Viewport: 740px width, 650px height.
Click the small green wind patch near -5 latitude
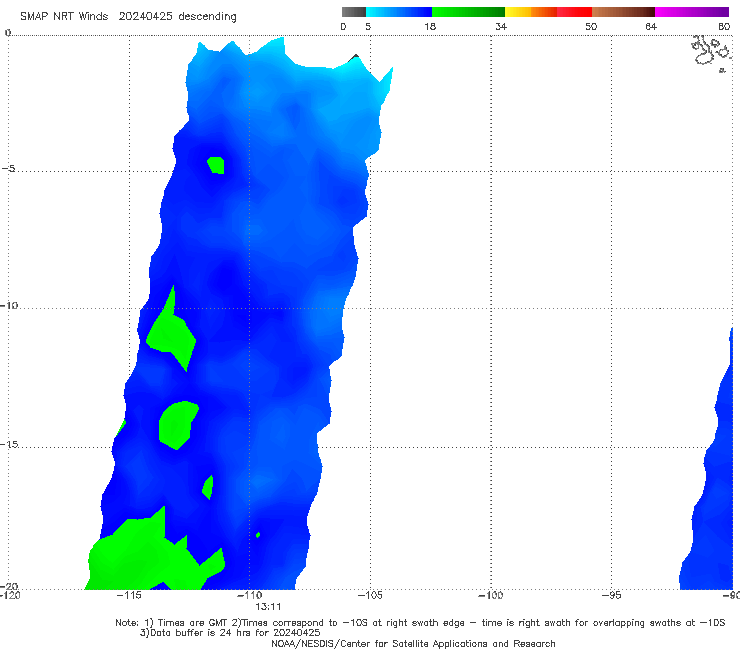click(216, 165)
